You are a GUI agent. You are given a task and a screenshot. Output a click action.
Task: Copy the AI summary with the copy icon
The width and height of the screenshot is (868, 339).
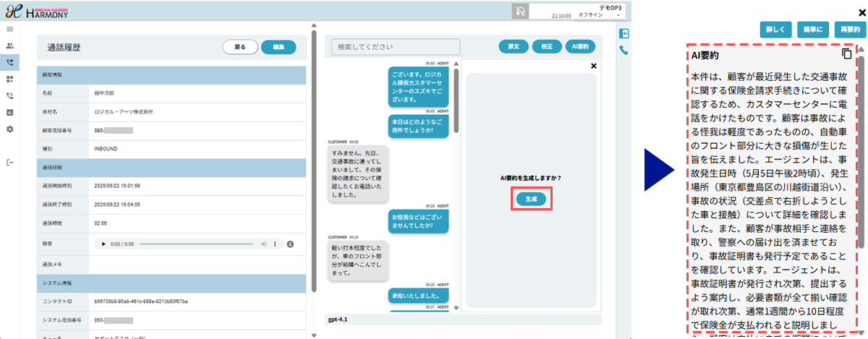pos(847,54)
